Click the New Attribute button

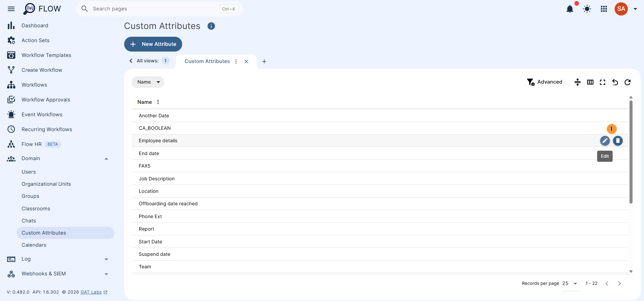coord(153,44)
